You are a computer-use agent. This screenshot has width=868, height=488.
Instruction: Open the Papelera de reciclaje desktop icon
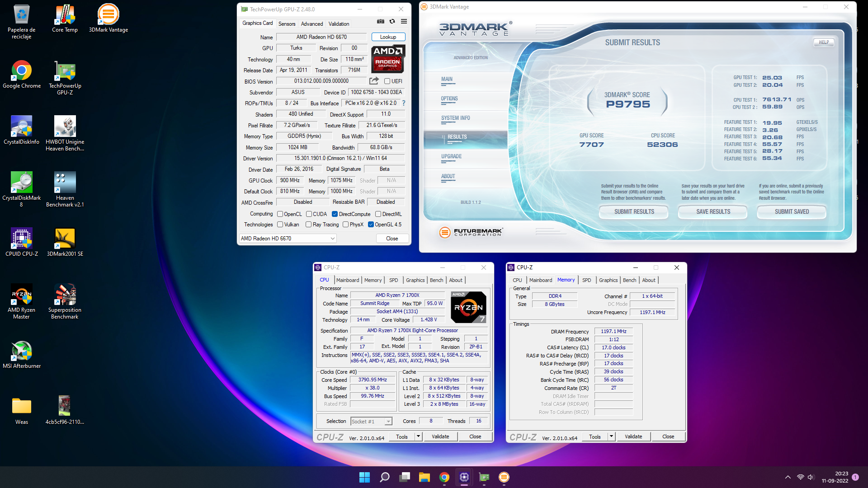(21, 22)
